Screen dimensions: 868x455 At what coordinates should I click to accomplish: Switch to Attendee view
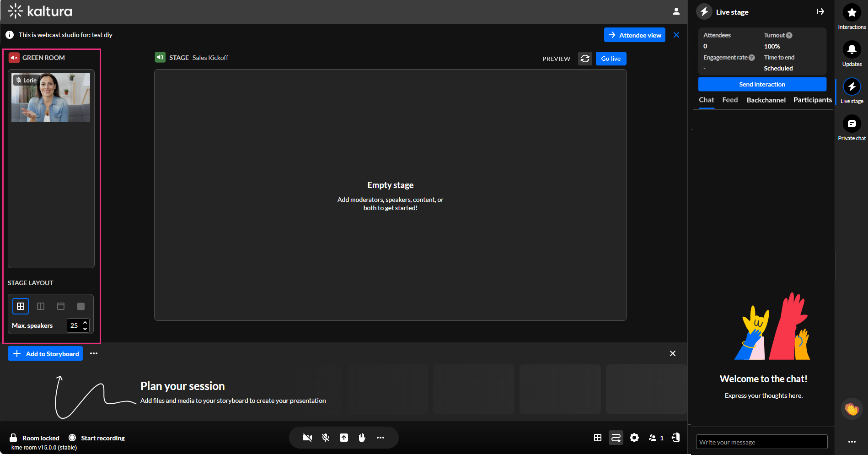pos(635,35)
